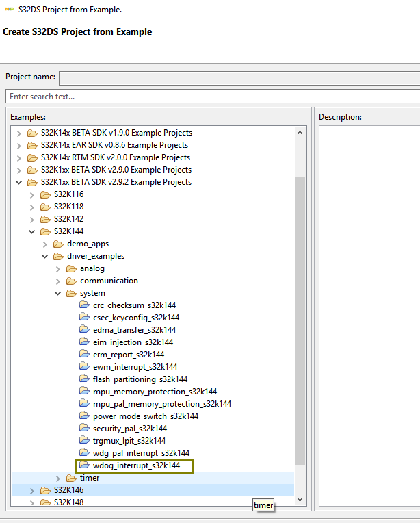
Task: Select wdg_pal_interrupt_s32k144 example
Action: tap(141, 453)
